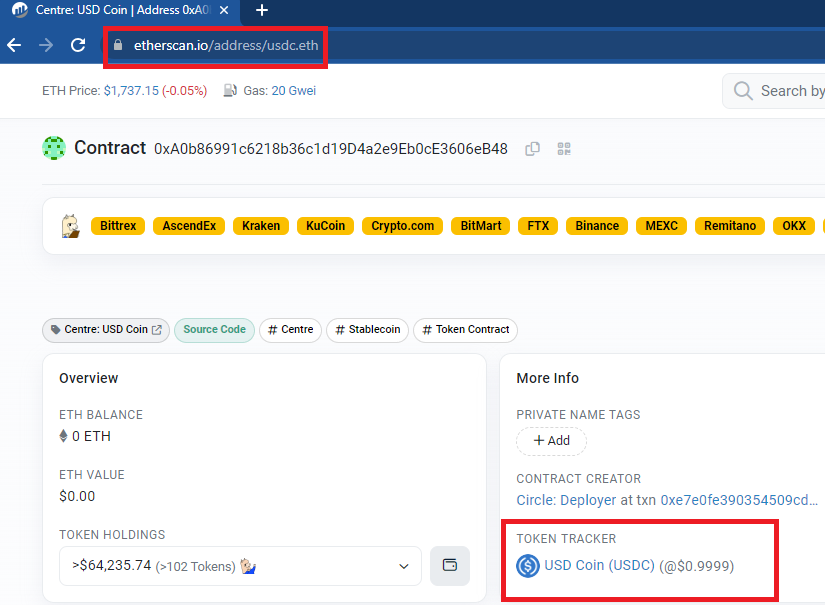
Task: Open the 0xe7e0fe390354509cd creation transaction link
Action: (x=739, y=500)
